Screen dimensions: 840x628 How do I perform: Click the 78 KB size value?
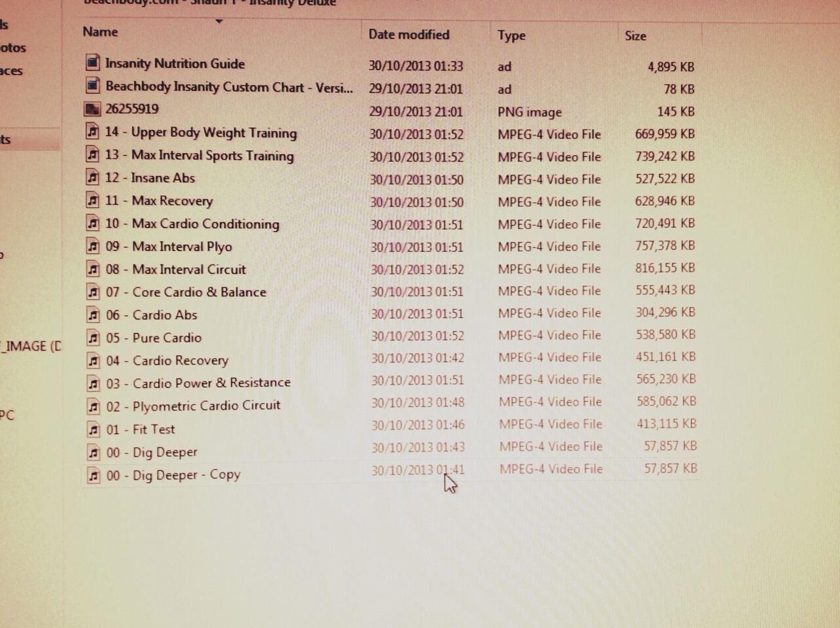679,89
